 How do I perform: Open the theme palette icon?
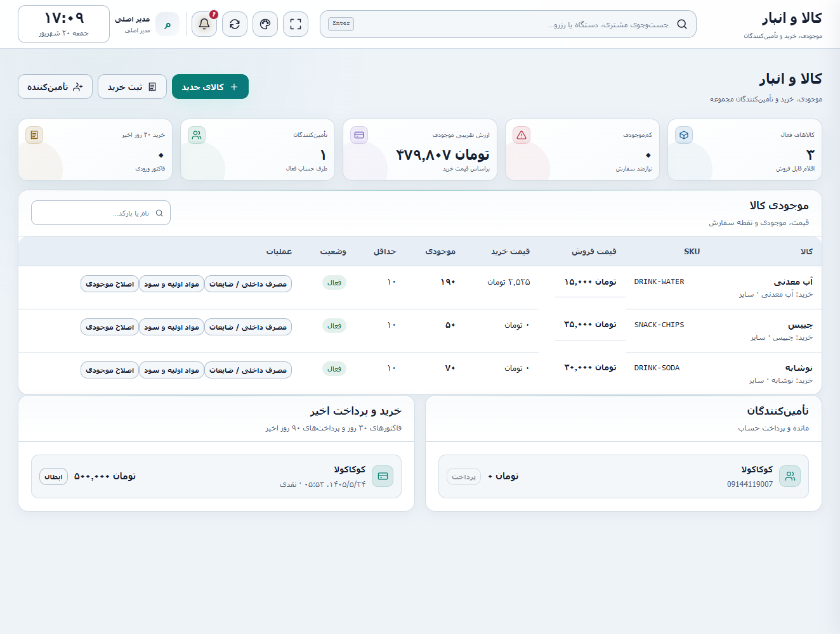tap(265, 24)
